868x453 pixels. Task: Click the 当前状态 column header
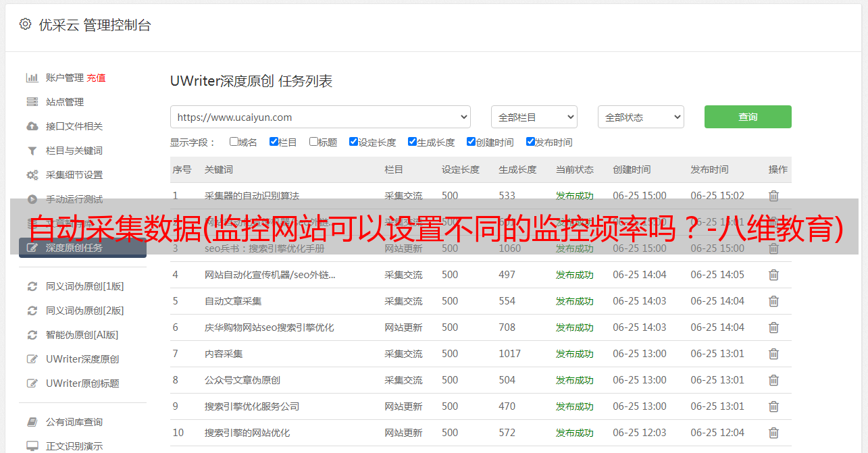pyautogui.click(x=575, y=169)
